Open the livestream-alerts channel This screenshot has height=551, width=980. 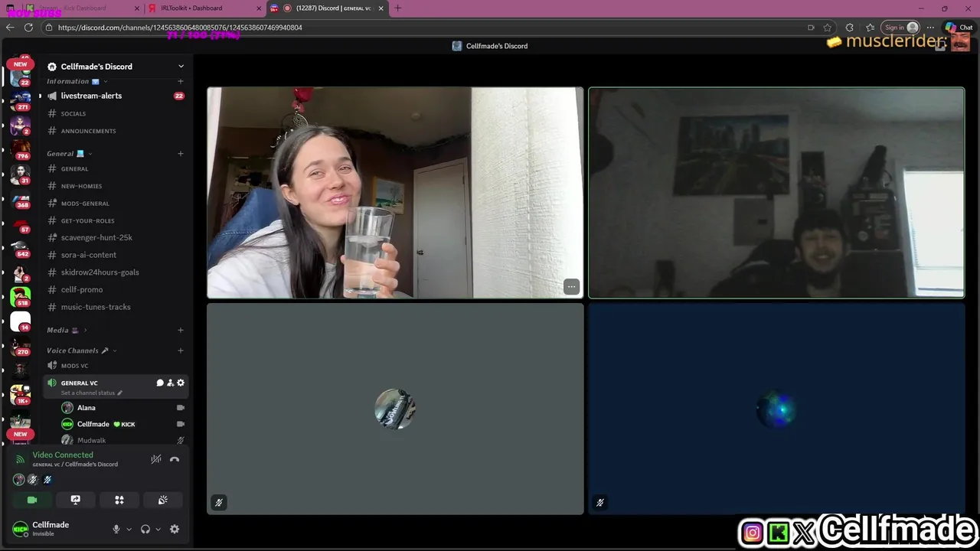tap(115, 96)
